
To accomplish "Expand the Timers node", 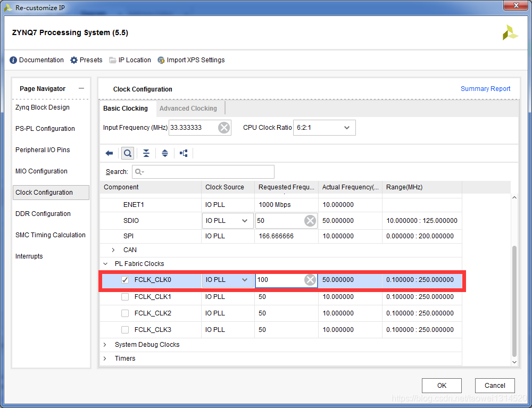I will click(x=105, y=359).
